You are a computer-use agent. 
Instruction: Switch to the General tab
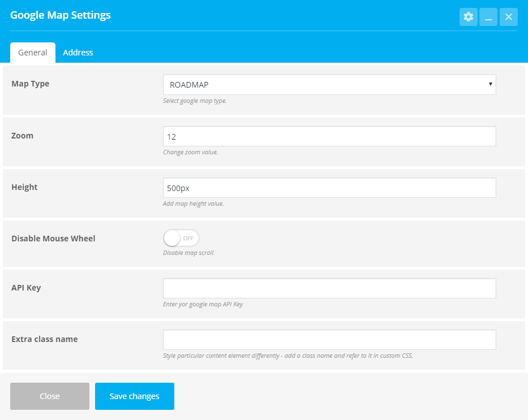[33, 53]
